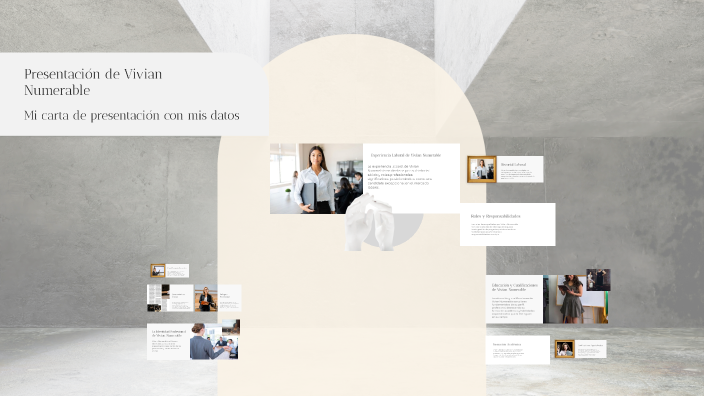The image size is (704, 396).
Task: Click photo of woman in dress reading tablet
Action: pos(576,299)
